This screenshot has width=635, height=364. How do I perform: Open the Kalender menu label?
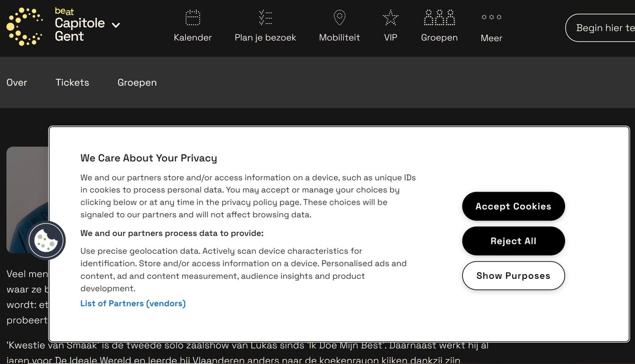point(193,38)
